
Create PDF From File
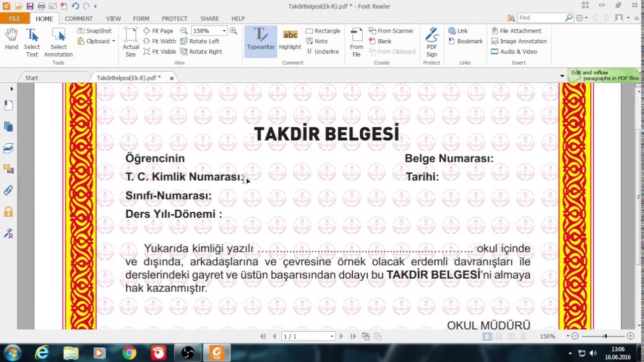[357, 42]
